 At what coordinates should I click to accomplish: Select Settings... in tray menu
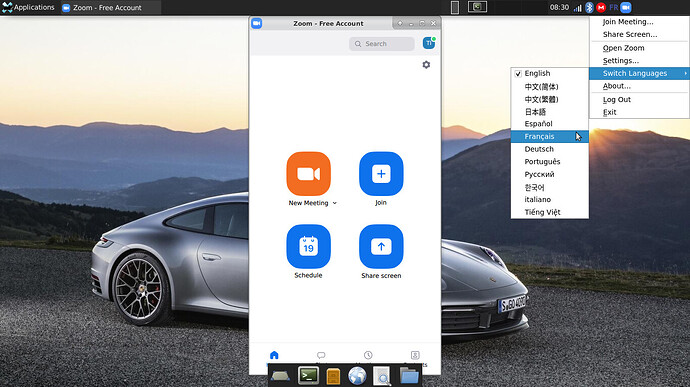point(639,61)
